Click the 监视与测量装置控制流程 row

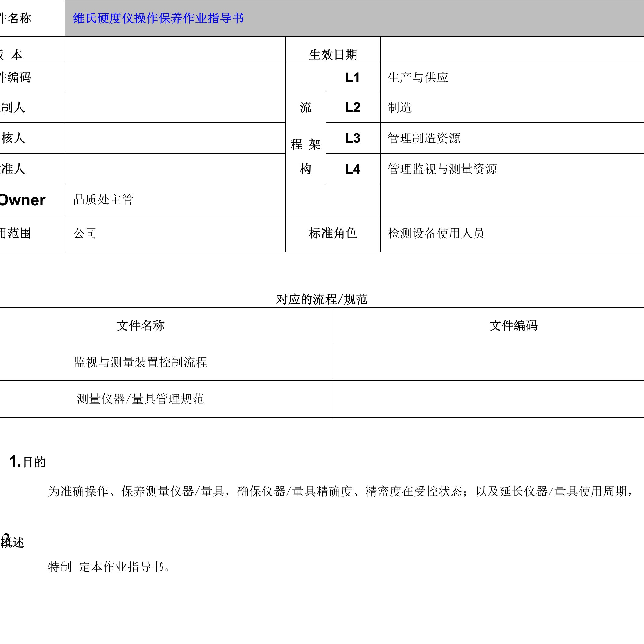click(166, 362)
